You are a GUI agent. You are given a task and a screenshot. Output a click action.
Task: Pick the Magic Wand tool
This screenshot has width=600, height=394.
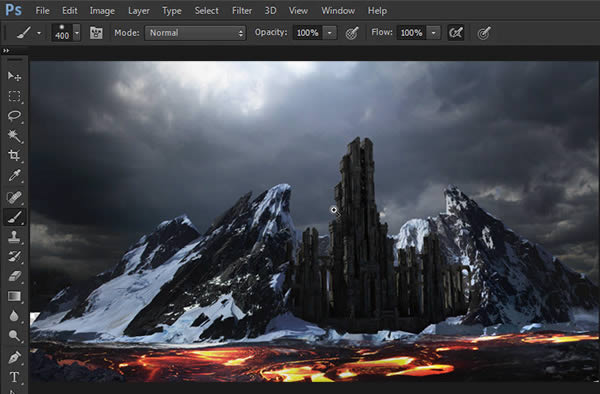pos(15,136)
